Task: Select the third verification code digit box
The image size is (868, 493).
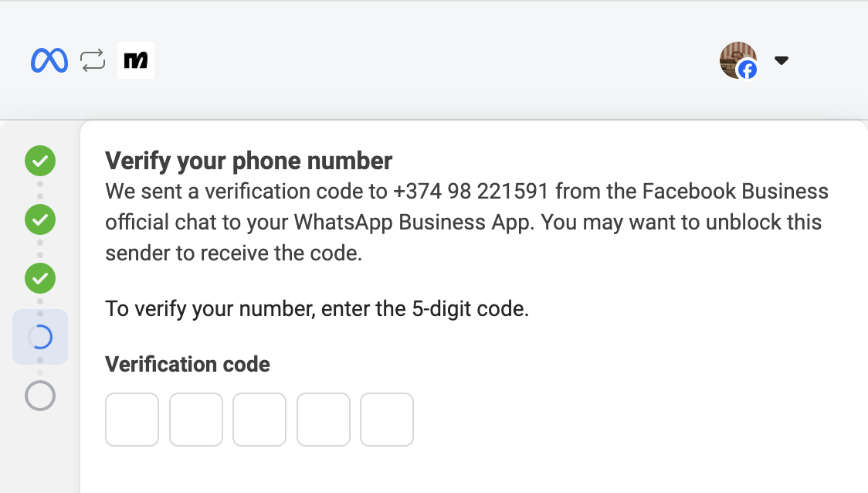Action: pyautogui.click(x=259, y=420)
